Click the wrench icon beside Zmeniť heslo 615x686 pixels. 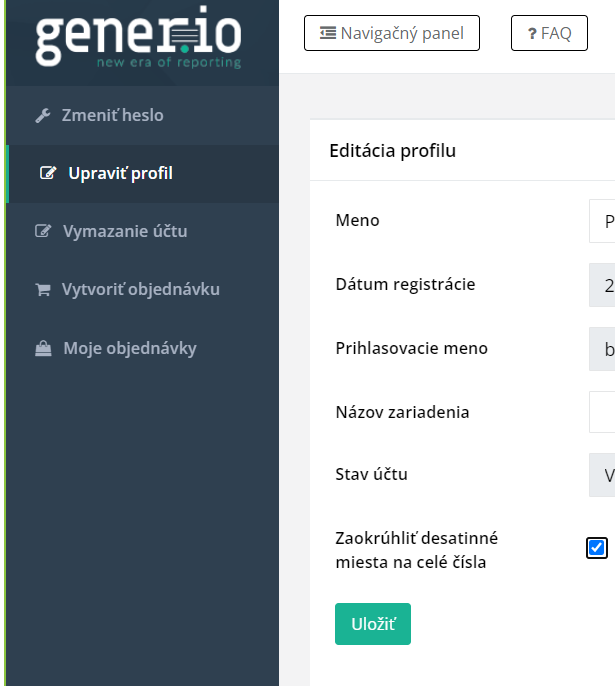pos(43,116)
